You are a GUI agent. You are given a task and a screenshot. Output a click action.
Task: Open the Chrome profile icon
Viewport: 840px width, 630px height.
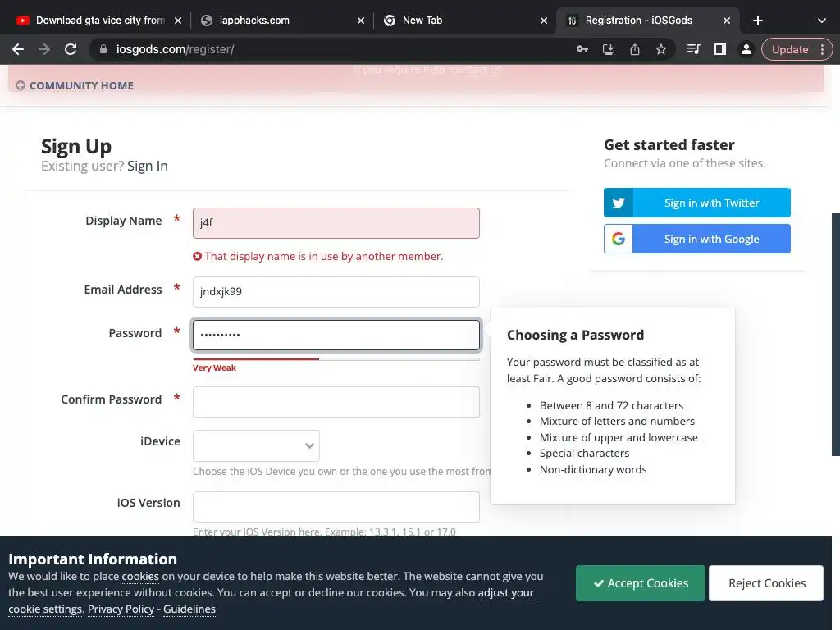pyautogui.click(x=746, y=49)
